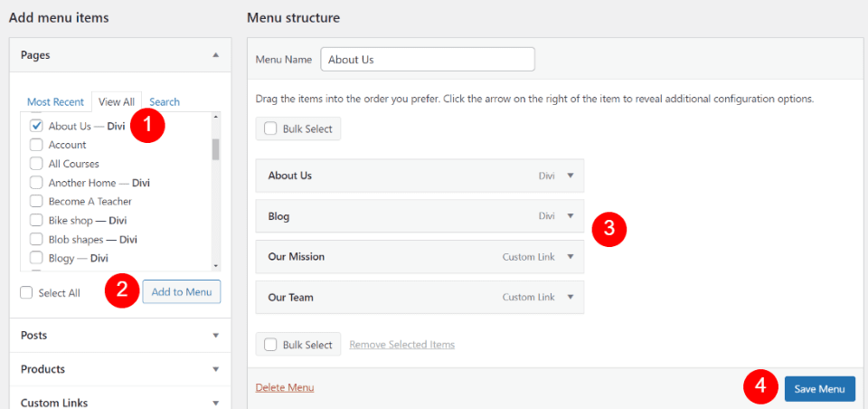Image resolution: width=868 pixels, height=409 pixels.
Task: Expand Our Team item configuration arrow
Action: [x=571, y=297]
